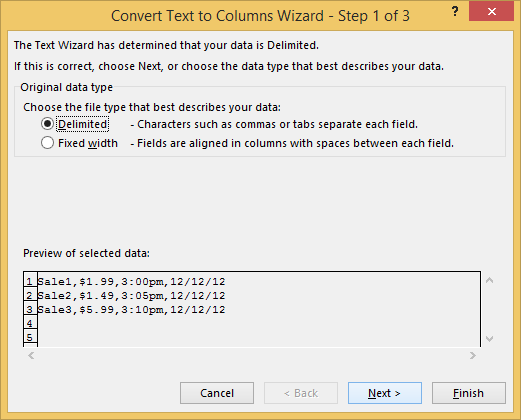Click the Next button
Screen dimensions: 521x420
[x=385, y=393]
